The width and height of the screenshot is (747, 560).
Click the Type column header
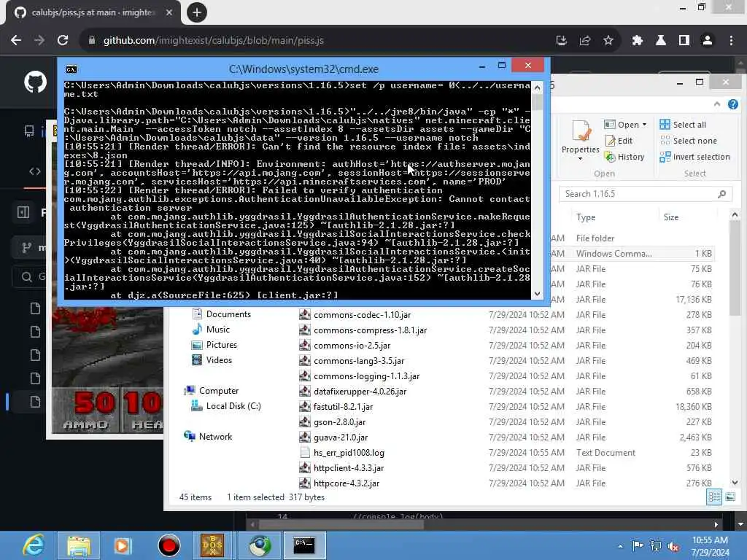pyautogui.click(x=586, y=217)
